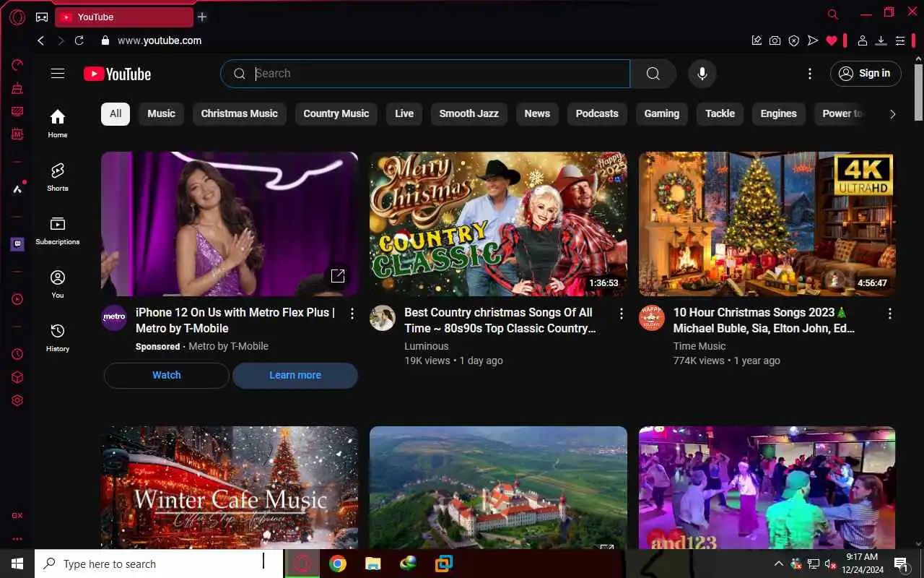This screenshot has width=924, height=578.
Task: Open the Twitch panel in Opera sidebar
Action: tap(17, 244)
